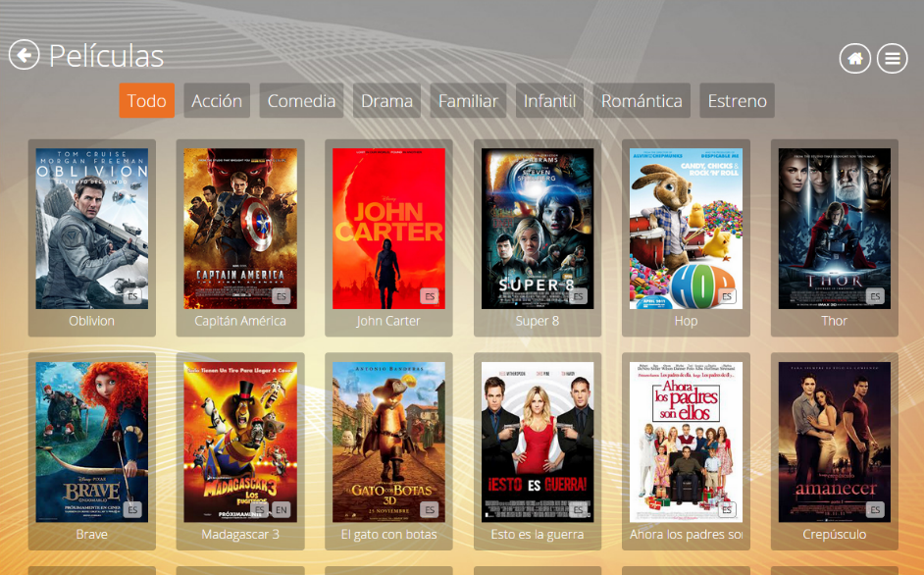
Task: Open the Romántica category
Action: tap(642, 101)
